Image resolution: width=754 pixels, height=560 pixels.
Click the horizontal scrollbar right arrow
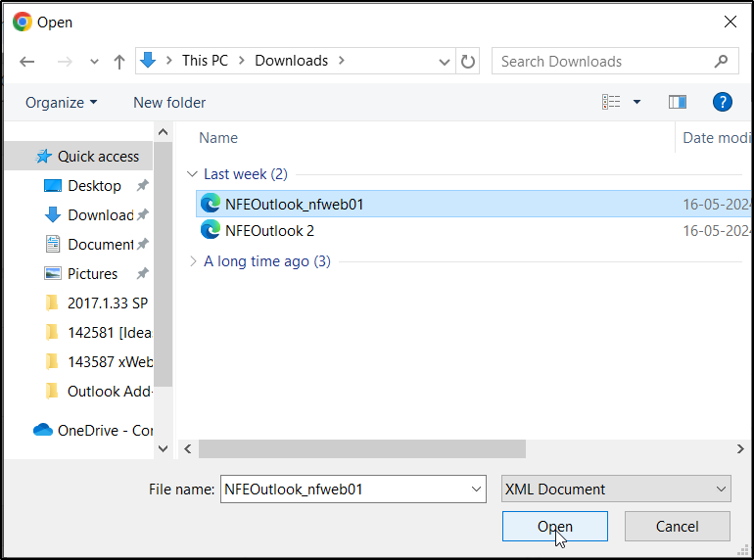740,449
